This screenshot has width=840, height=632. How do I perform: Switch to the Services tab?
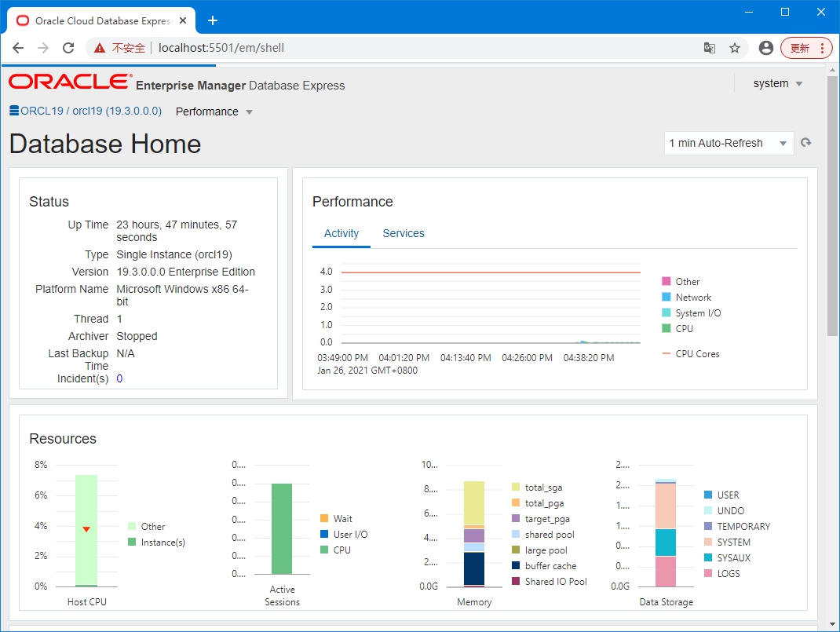404,233
